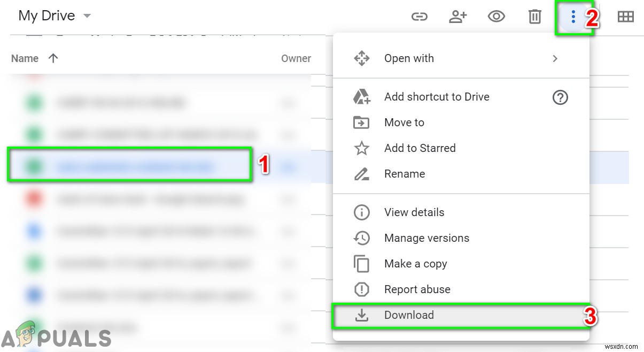This screenshot has width=644, height=352.
Task: Open Manage versions for the file
Action: pos(426,238)
